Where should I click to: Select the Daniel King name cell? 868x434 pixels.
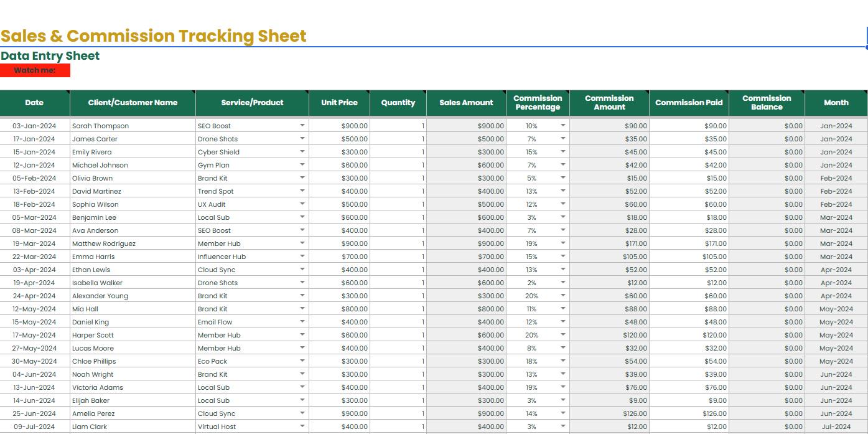point(133,322)
